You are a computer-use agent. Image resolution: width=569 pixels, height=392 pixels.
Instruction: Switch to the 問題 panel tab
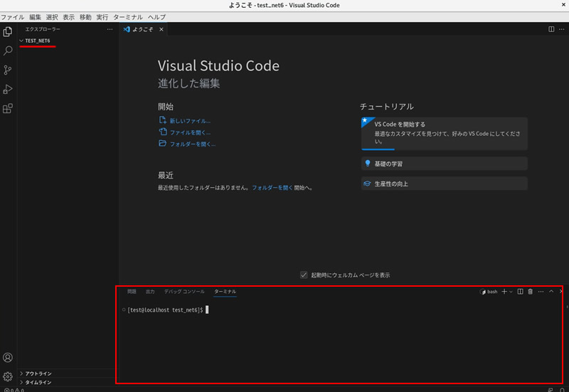(132, 292)
